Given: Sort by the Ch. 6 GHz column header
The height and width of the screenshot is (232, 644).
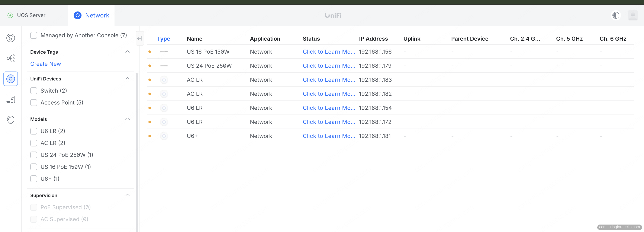Looking at the screenshot, I should (x=613, y=39).
